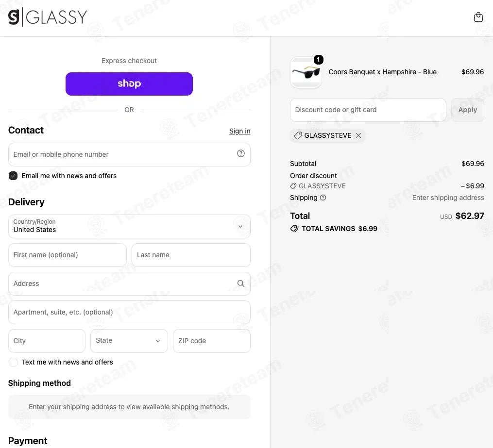Screen dimensions: 493x448
Task: Expand the State dropdown
Action: (129, 341)
